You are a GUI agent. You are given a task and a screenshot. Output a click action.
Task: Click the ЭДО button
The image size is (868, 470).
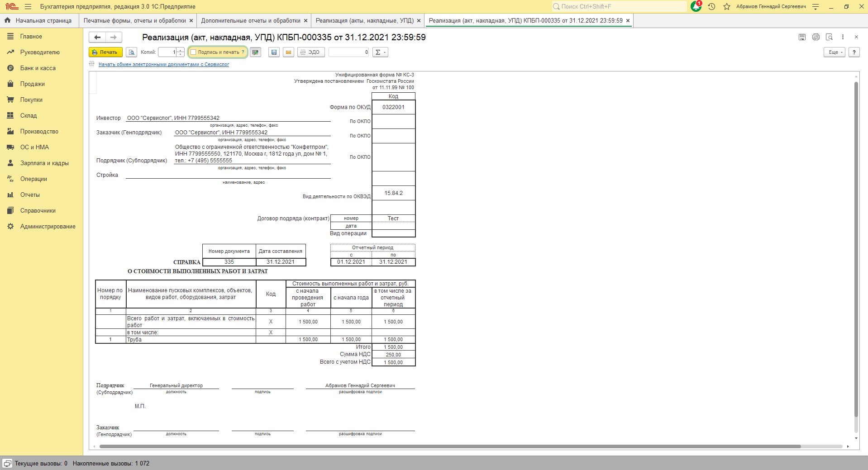311,52
